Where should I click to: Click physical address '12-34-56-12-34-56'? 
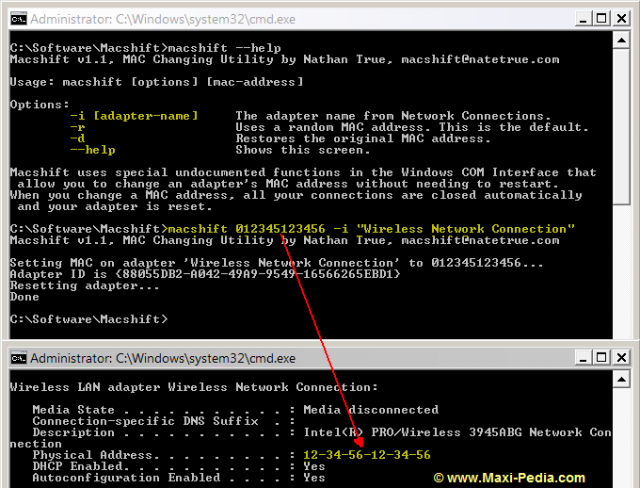click(x=367, y=455)
